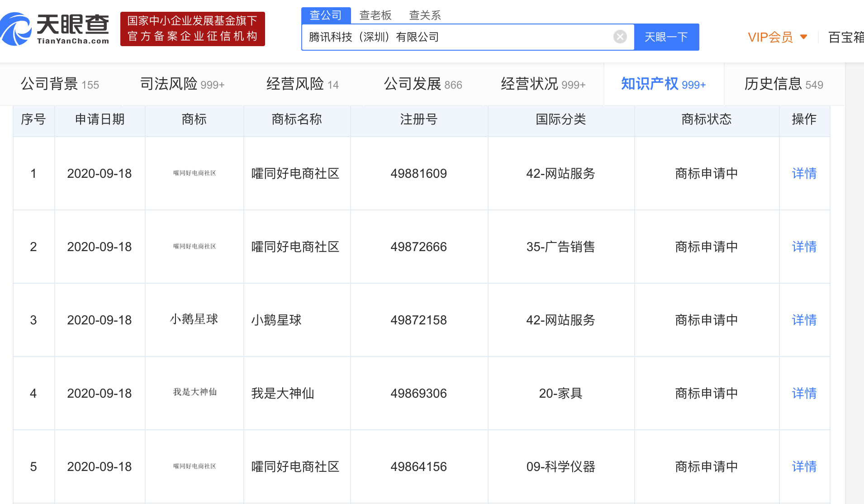Open the 历史信息 section
The width and height of the screenshot is (864, 504).
(x=783, y=84)
